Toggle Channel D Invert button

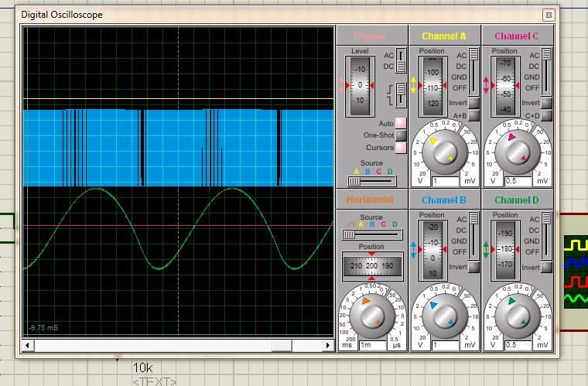547,267
